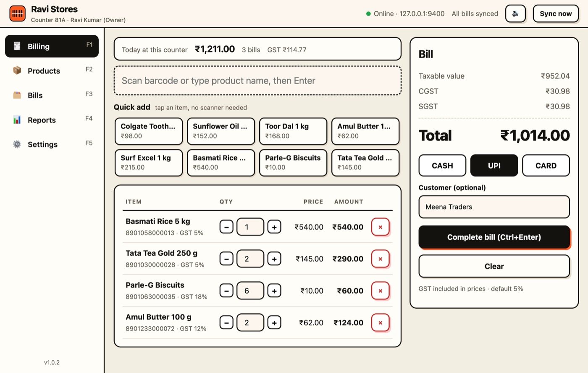Click today's counter total ₹1,211.00

coord(215,49)
